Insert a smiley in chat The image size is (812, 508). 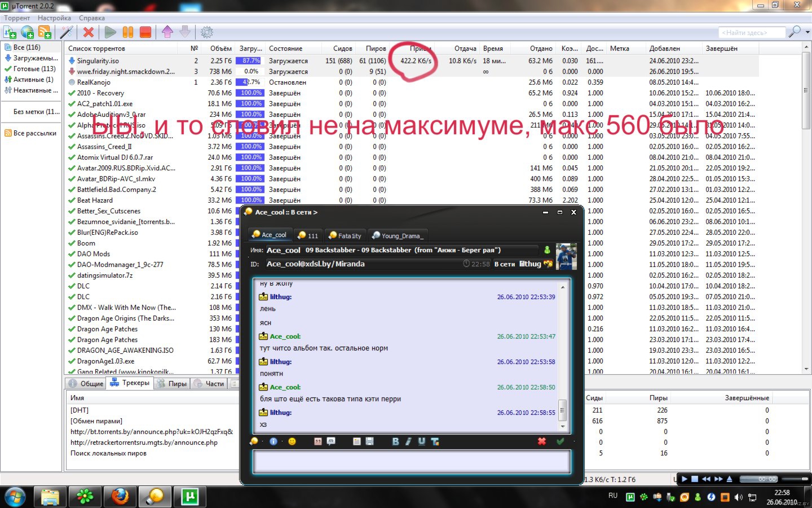292,441
